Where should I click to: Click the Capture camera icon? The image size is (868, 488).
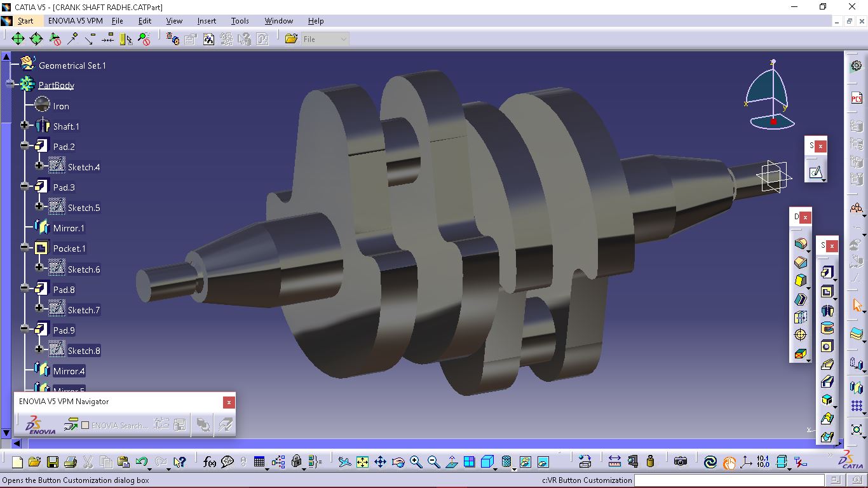pos(681,462)
